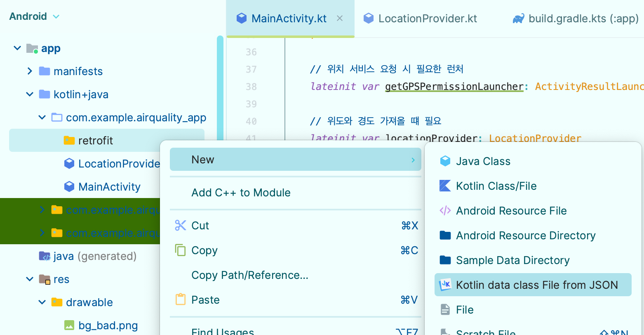Select Java Class in New submenu
Screen dimensions: 644x335
tap(533, 161)
